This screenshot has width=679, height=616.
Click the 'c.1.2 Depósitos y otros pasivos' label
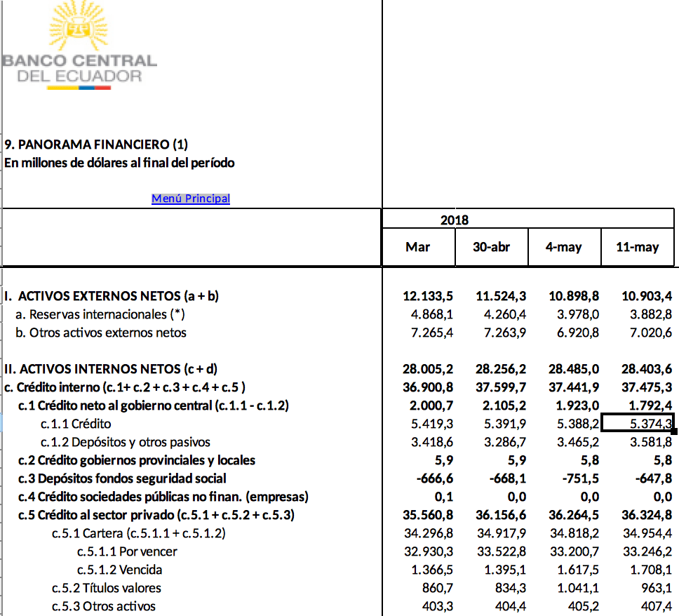click(125, 442)
